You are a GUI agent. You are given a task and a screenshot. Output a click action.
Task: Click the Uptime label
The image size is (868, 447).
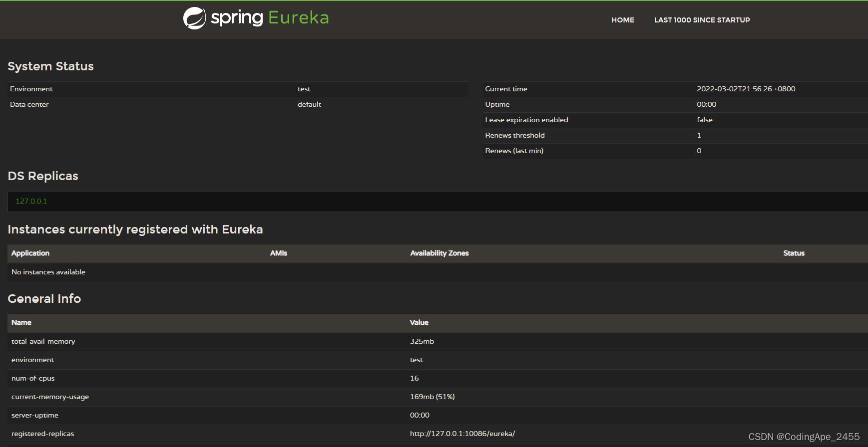[497, 104]
